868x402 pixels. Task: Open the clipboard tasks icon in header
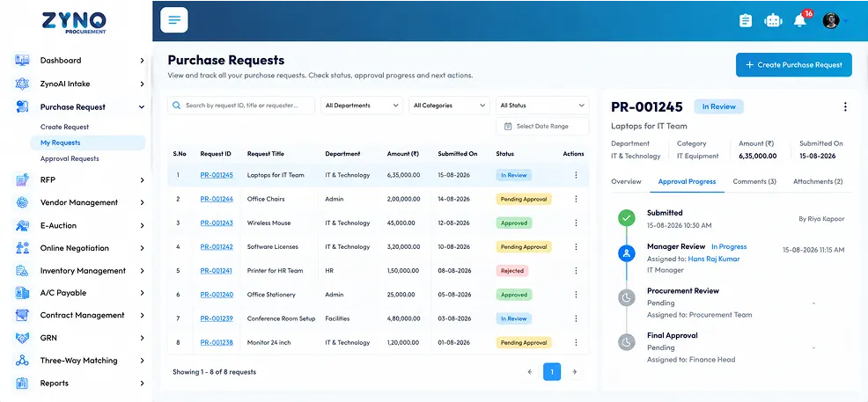pyautogui.click(x=746, y=21)
